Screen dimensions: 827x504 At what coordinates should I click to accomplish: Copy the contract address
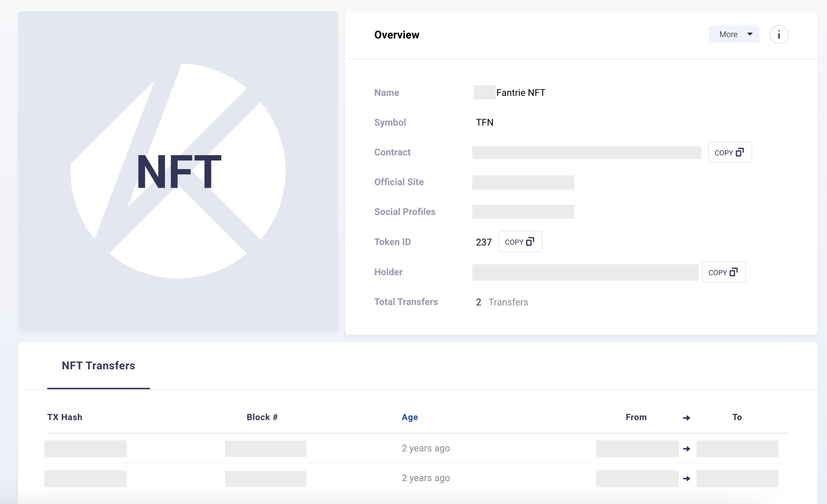tap(730, 153)
